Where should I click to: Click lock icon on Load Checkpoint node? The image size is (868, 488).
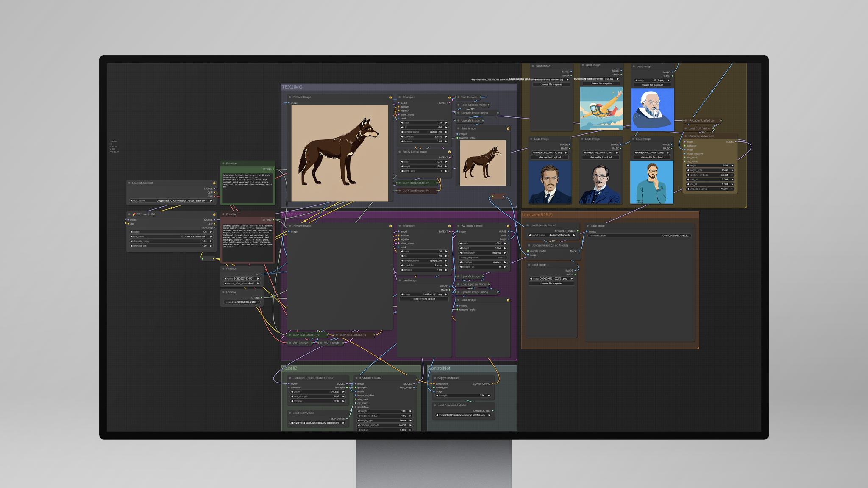(x=214, y=183)
